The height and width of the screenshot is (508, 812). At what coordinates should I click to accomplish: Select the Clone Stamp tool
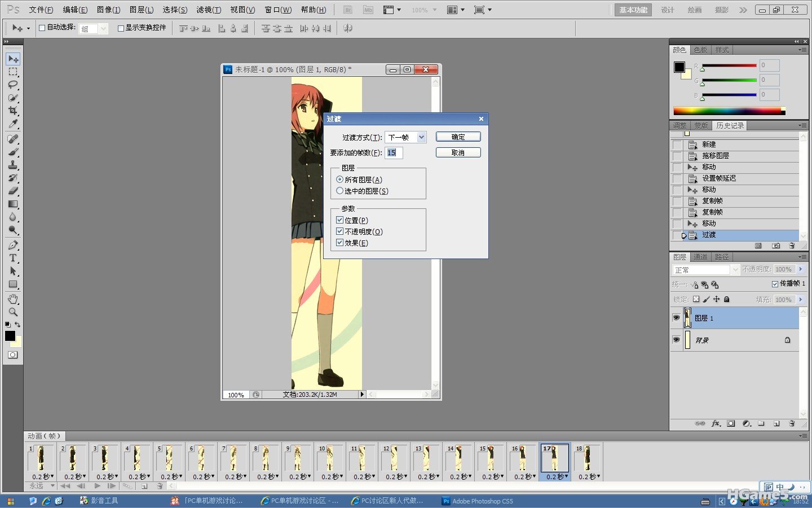(x=13, y=165)
